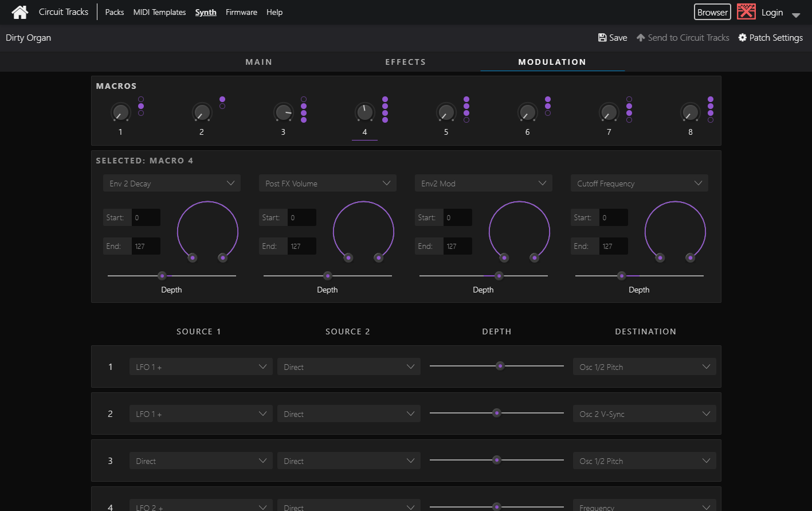Change Source 2 for modulation slot 1
Viewport: 812px width, 511px height.
click(348, 366)
